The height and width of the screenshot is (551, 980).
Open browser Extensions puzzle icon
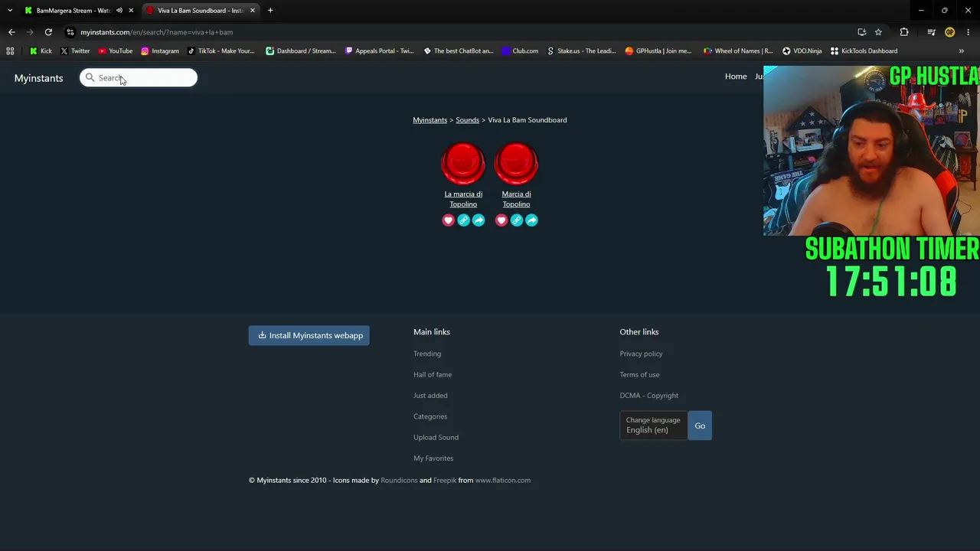(x=904, y=32)
